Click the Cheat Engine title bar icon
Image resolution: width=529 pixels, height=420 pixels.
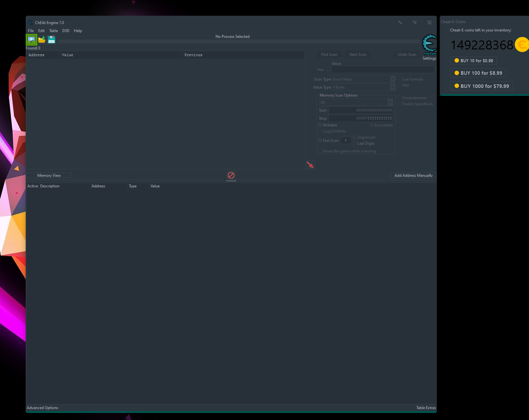(x=31, y=23)
